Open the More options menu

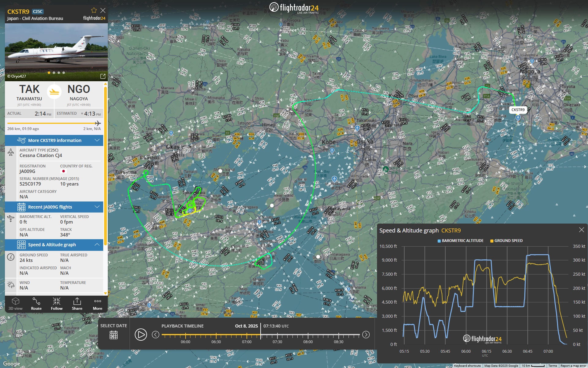(x=97, y=304)
